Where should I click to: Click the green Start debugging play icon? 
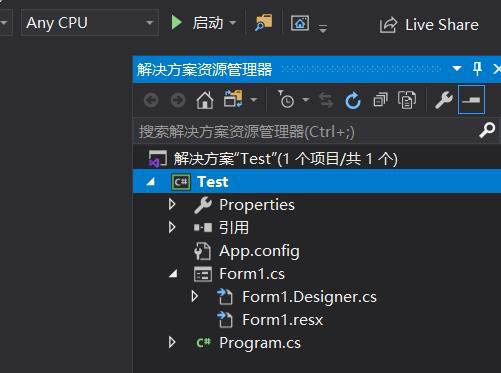176,23
